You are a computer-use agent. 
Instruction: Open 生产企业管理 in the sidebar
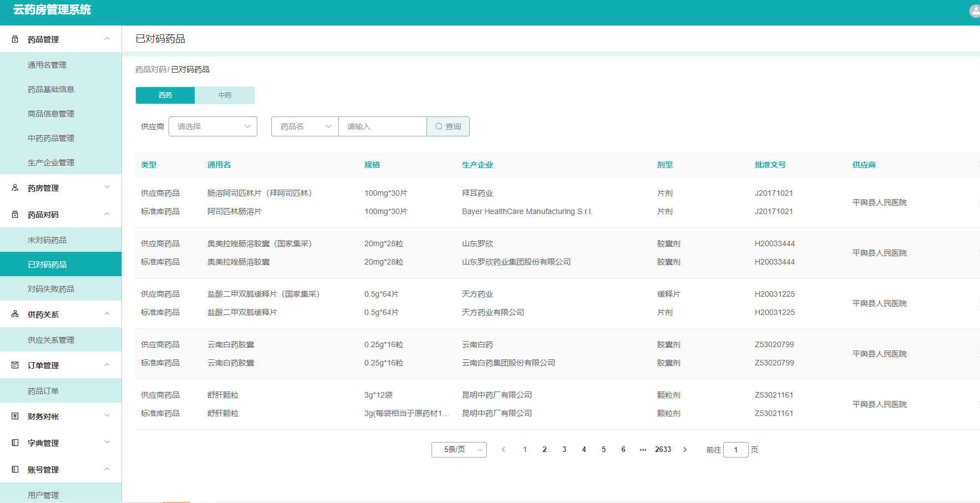tap(60, 162)
